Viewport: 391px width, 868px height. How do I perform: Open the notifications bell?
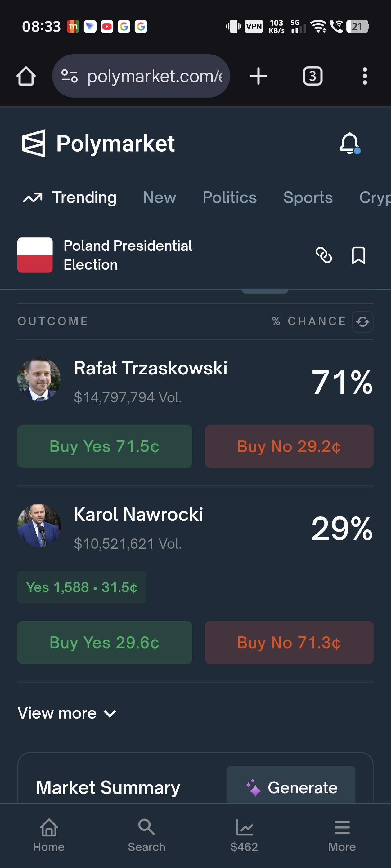(x=349, y=144)
